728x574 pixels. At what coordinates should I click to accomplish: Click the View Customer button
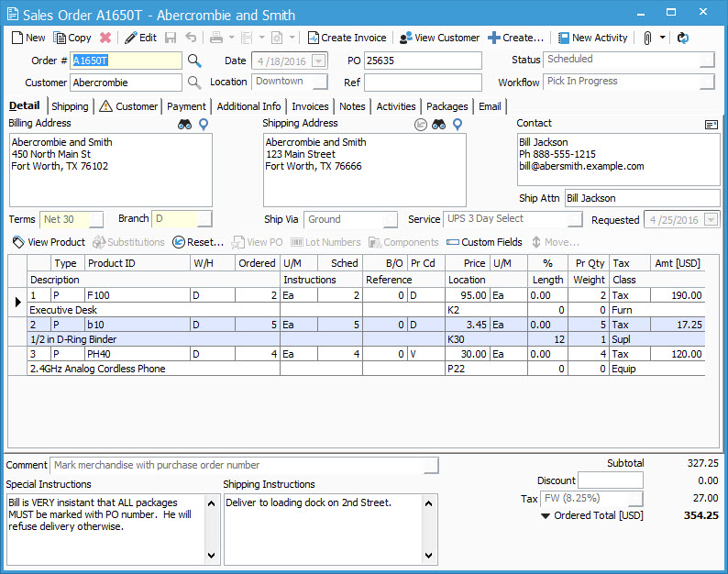tap(439, 38)
